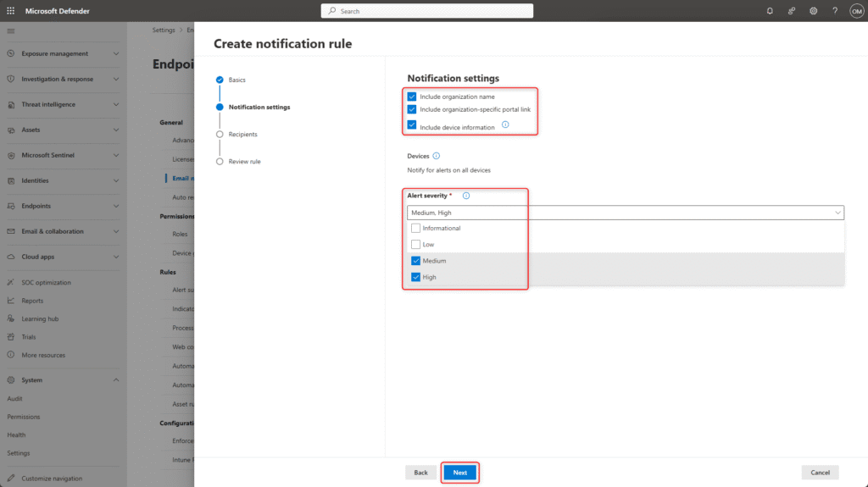Check the Informational severity option
Screen dimensions: 868x487
[415, 229]
